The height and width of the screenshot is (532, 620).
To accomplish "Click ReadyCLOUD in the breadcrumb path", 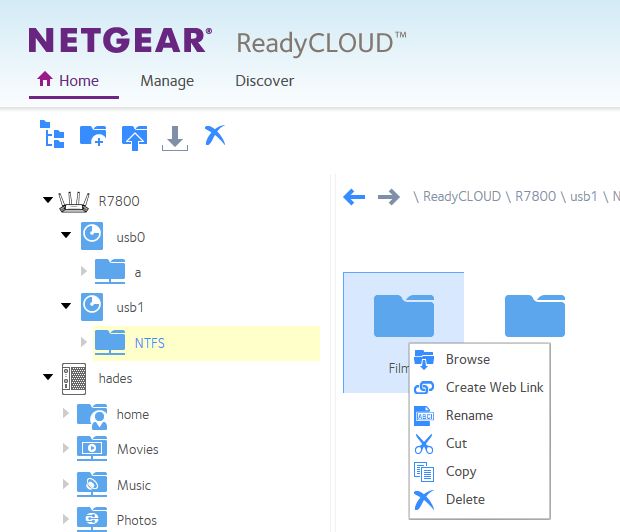I will tap(462, 197).
